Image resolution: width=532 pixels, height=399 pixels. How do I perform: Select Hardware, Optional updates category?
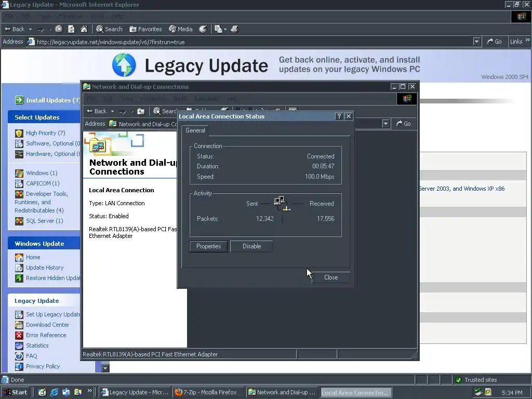[53, 154]
